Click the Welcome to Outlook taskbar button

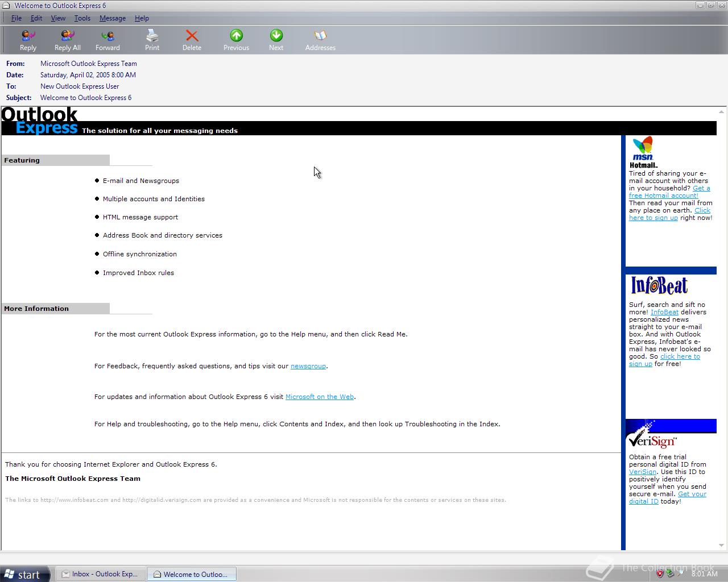[x=192, y=574]
